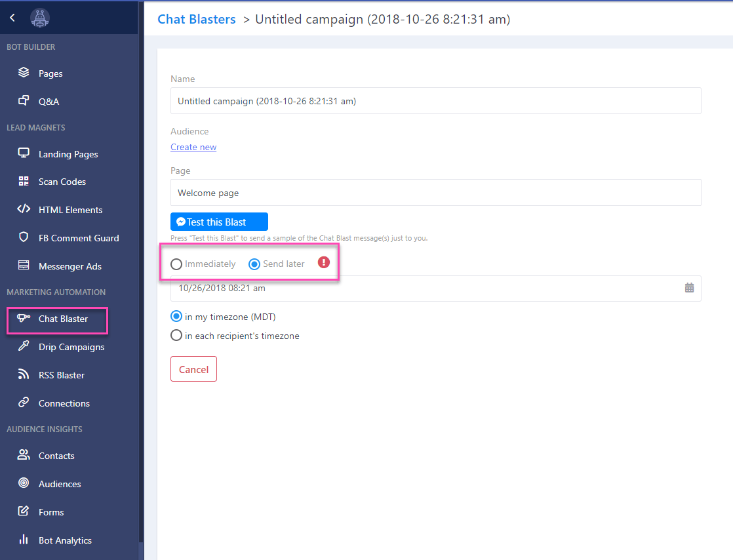Click the RSS Blaster feed icon
This screenshot has width=733, height=560.
pos(24,374)
